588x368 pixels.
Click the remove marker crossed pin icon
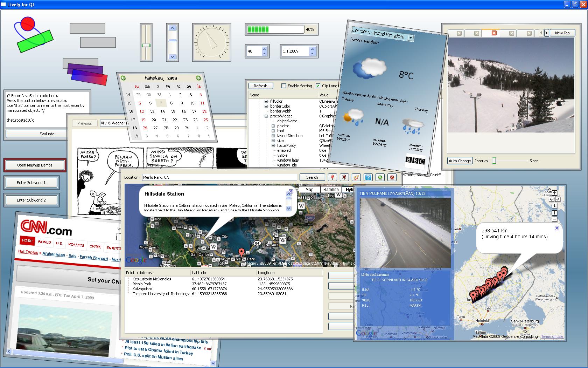pos(344,177)
